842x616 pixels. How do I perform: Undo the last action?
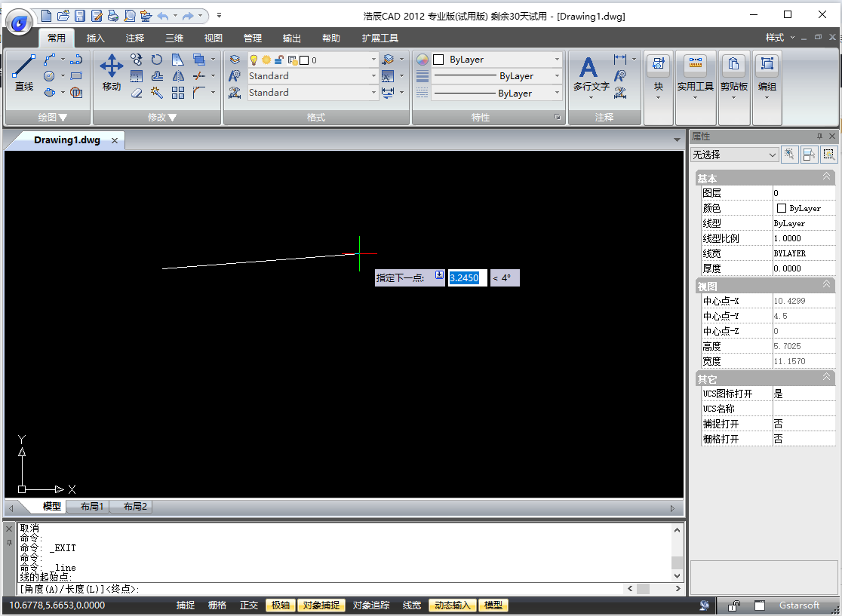[163, 16]
